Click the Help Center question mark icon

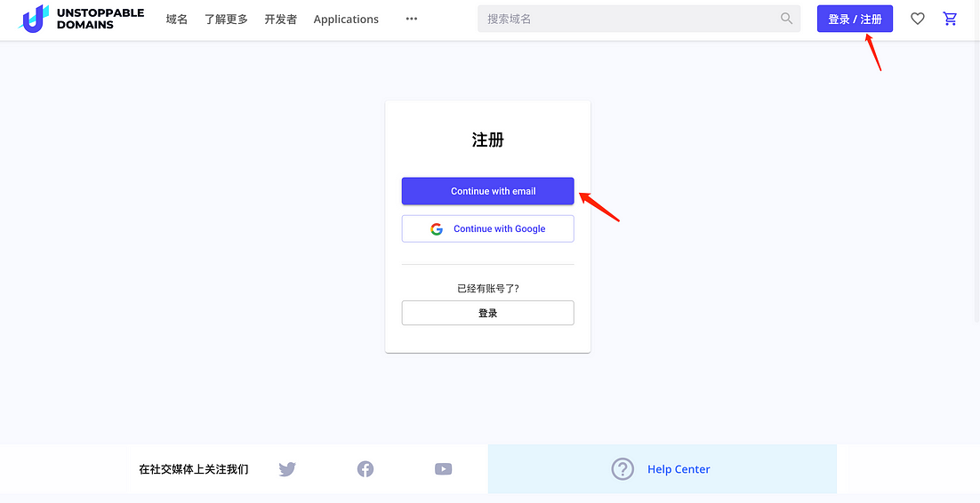(623, 469)
